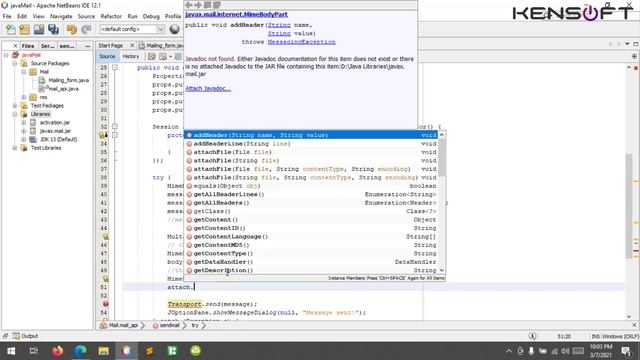Expand the Test Packages node
The height and width of the screenshot is (360, 640).
[x=15, y=106]
